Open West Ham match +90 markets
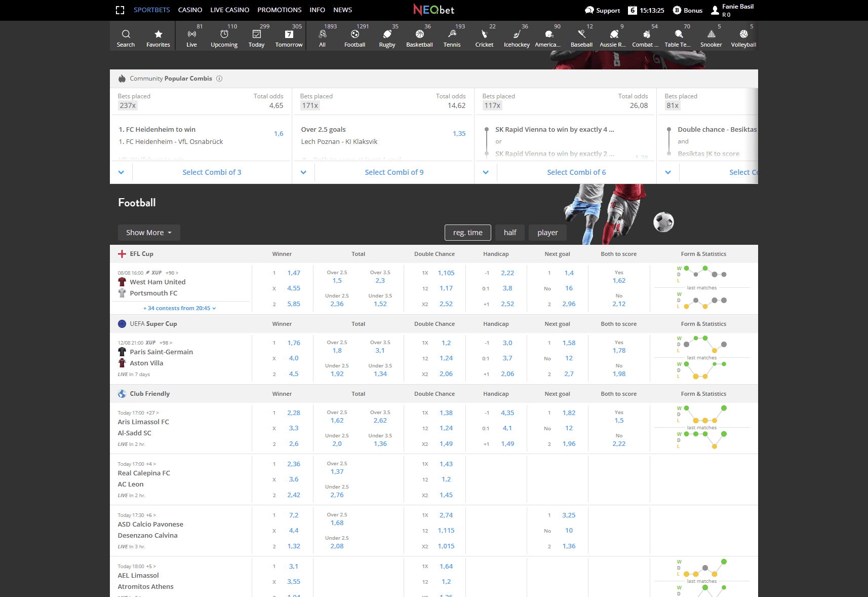Viewport: 868px width, 597px height. click(172, 273)
